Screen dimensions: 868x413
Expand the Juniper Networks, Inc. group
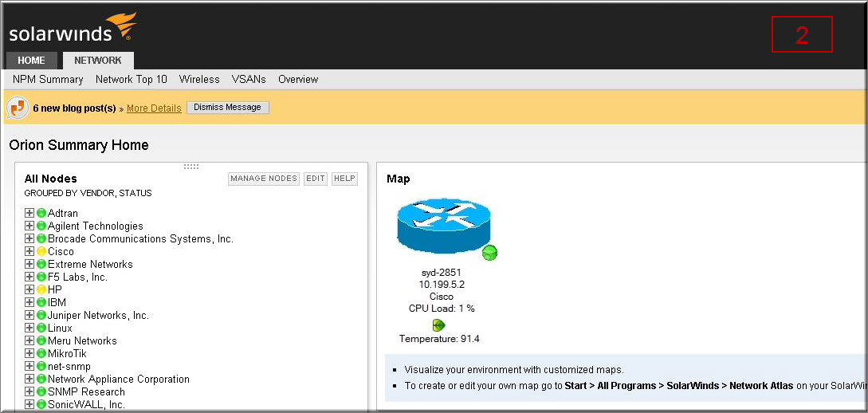29,315
